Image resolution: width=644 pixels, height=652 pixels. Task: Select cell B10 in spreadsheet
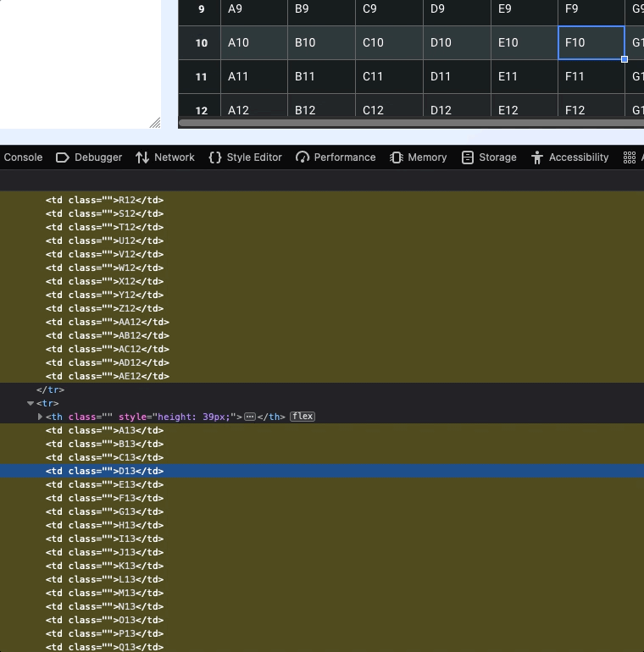pos(322,43)
